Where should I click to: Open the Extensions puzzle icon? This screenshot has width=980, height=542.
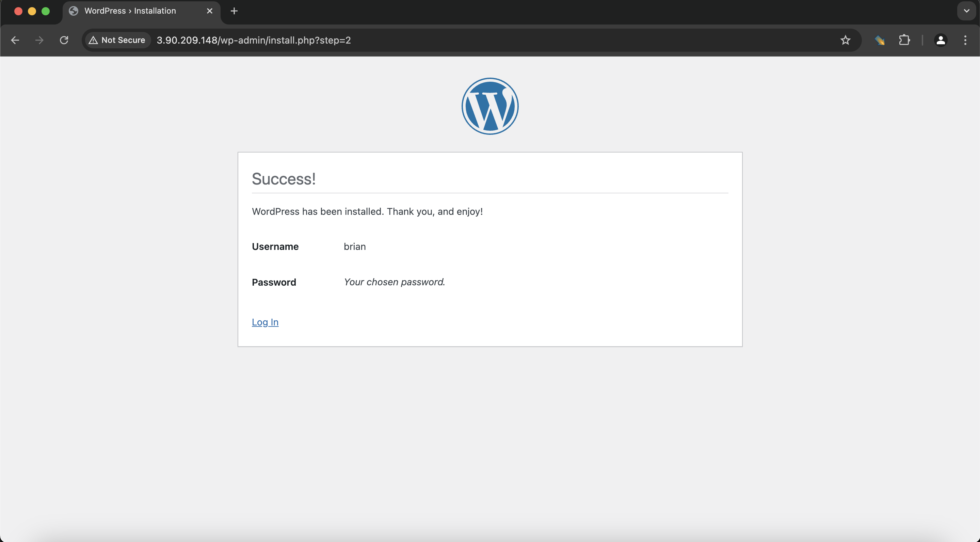[x=904, y=41]
